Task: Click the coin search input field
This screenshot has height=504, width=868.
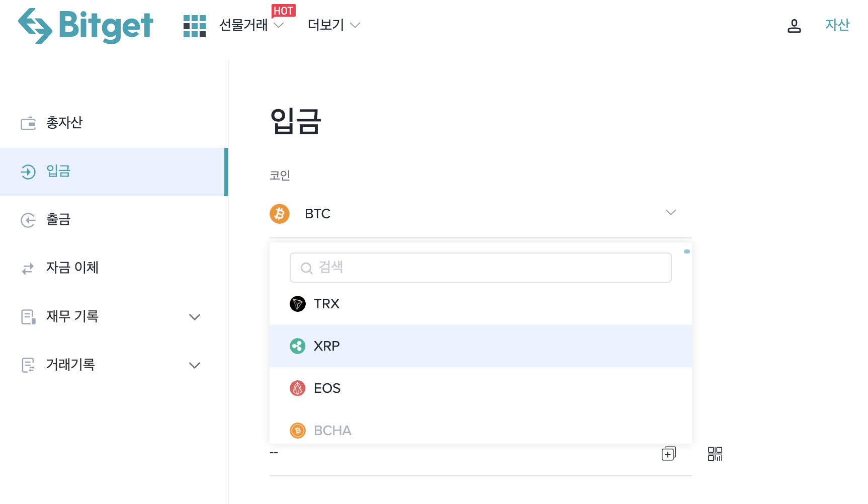Action: point(480,268)
